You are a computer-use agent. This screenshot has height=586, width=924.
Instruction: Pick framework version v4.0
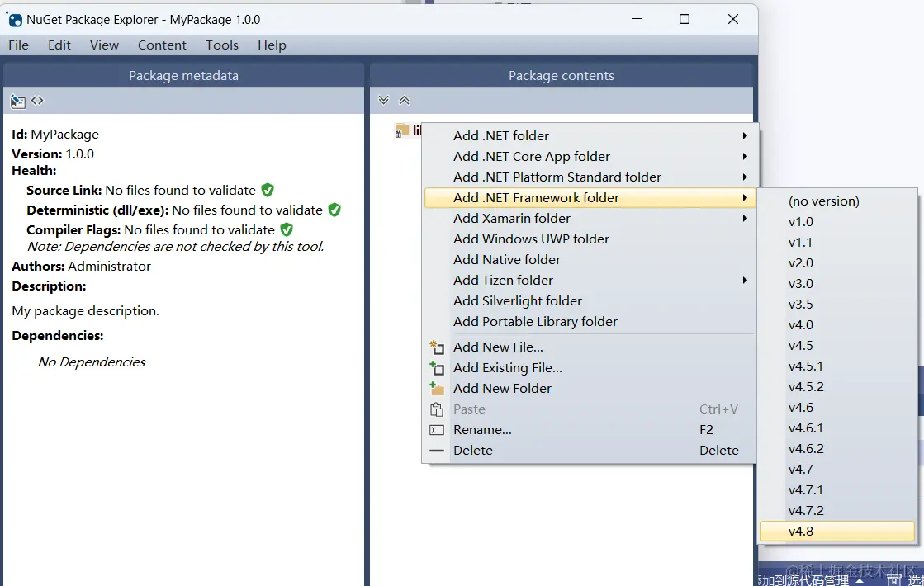pyautogui.click(x=837, y=325)
